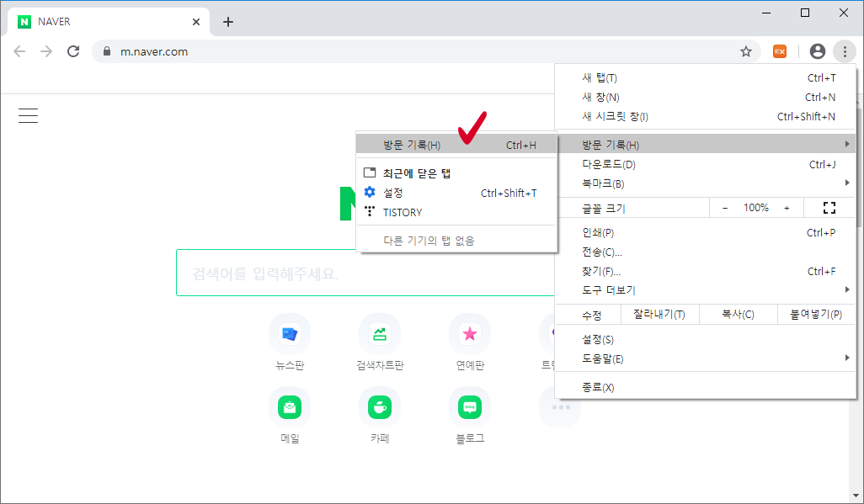The image size is (864, 504).
Task: Select 다운로드(D) menu item
Action: [x=706, y=164]
